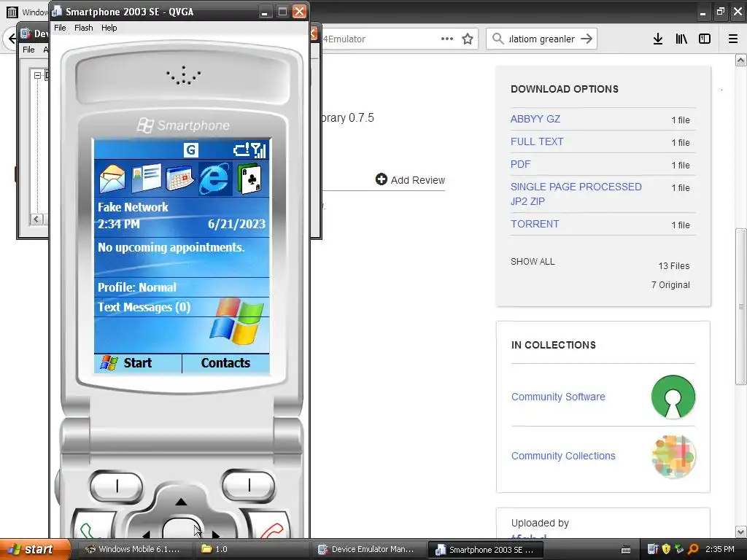Screen dimensions: 747x560
Task: Click the 2:35 PM taskbar clock
Action: coord(720,549)
